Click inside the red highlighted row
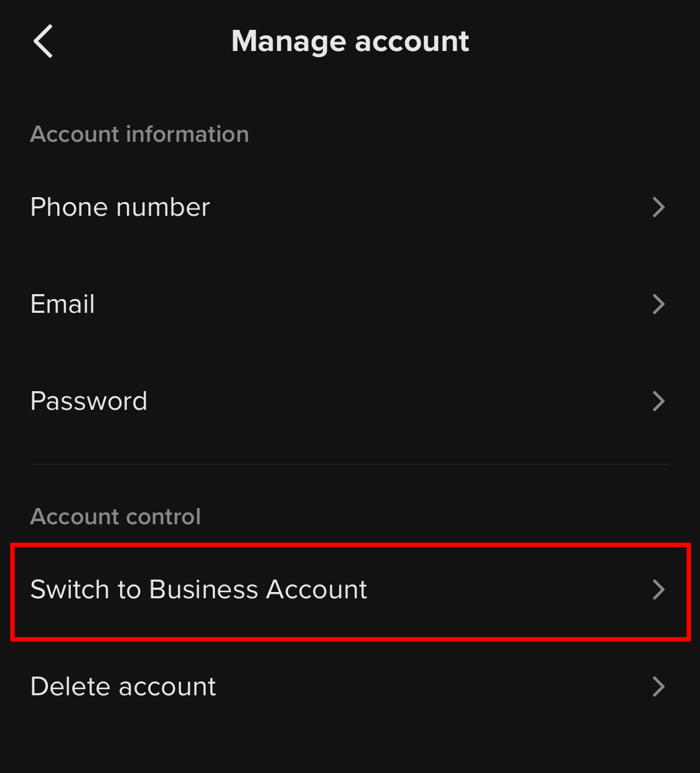Viewport: 700px width, 773px height. [x=348, y=590]
